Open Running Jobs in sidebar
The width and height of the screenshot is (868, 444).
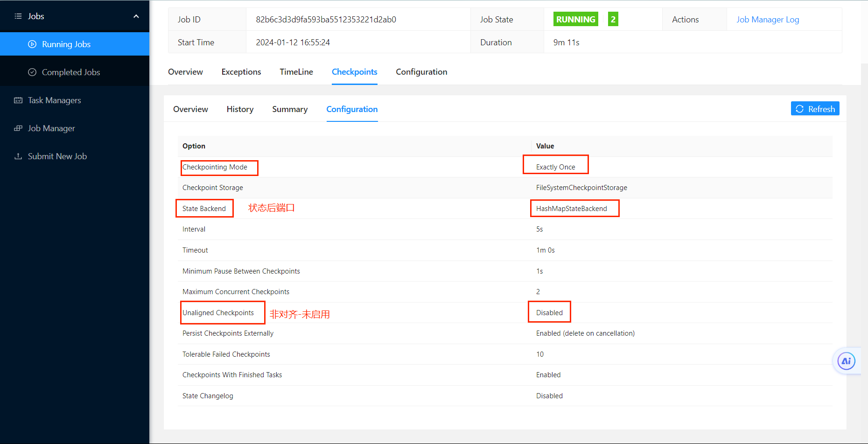click(x=75, y=44)
